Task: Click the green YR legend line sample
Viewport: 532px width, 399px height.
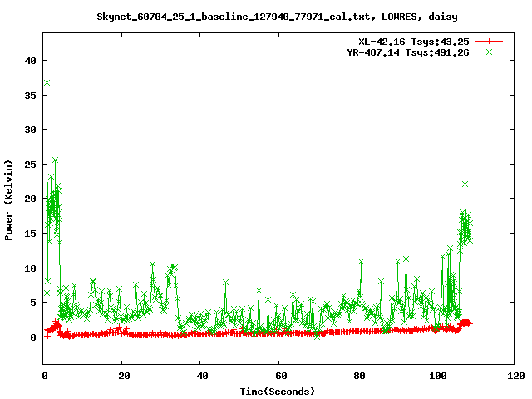Action: point(489,52)
